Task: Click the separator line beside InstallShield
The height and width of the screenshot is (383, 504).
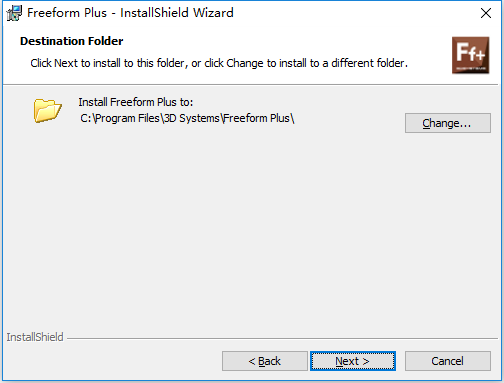Action: click(x=282, y=338)
